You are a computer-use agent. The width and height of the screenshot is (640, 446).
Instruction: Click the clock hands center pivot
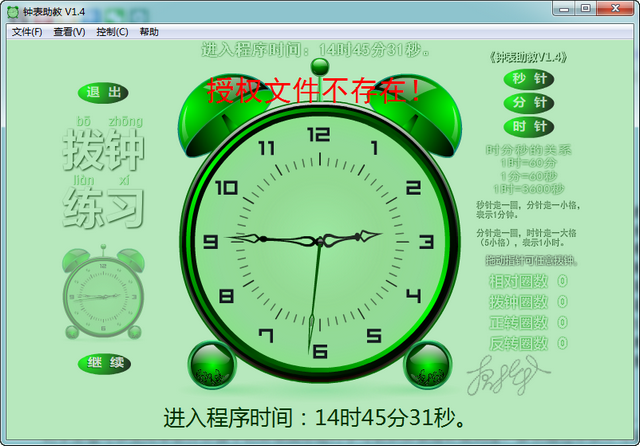coord(319,241)
